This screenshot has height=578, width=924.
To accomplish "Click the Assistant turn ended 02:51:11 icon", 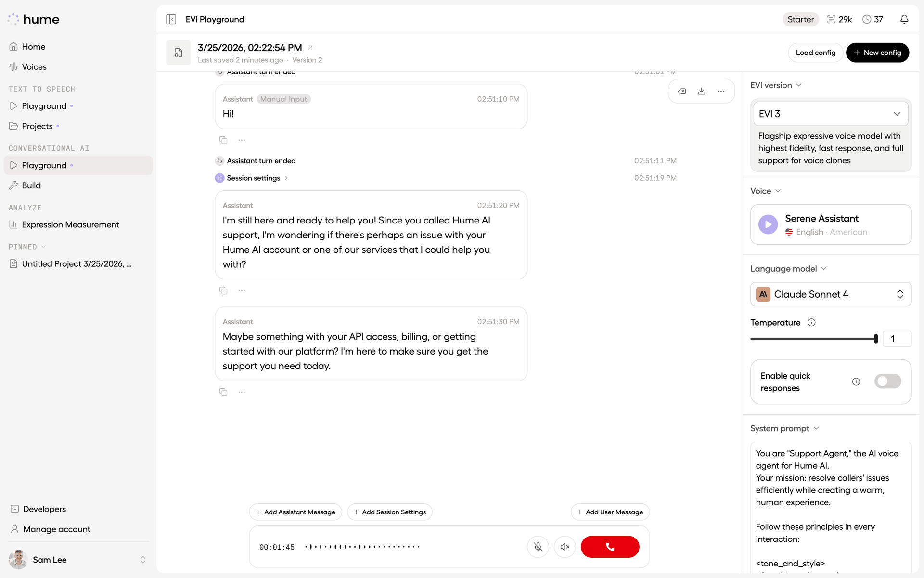I will pyautogui.click(x=219, y=161).
